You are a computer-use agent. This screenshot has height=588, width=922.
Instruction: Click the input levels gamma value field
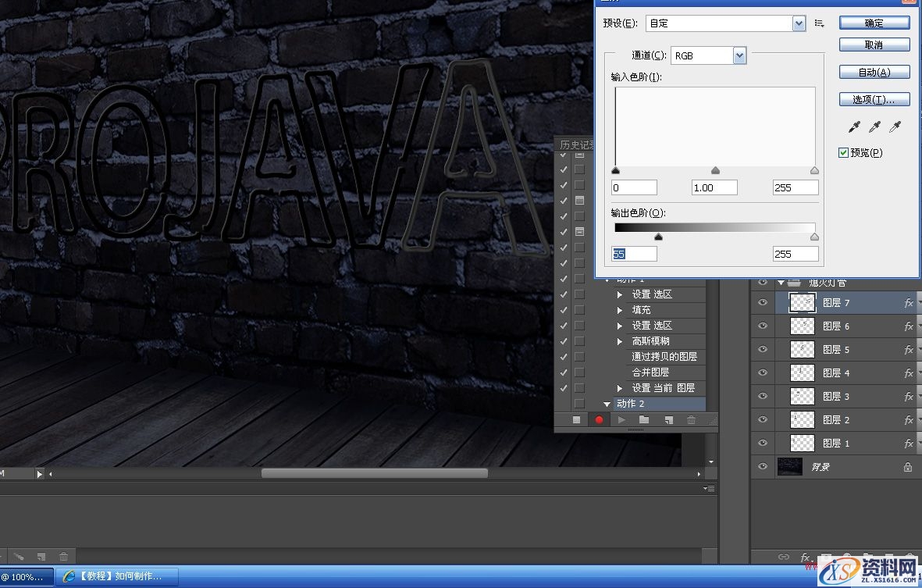pos(714,188)
